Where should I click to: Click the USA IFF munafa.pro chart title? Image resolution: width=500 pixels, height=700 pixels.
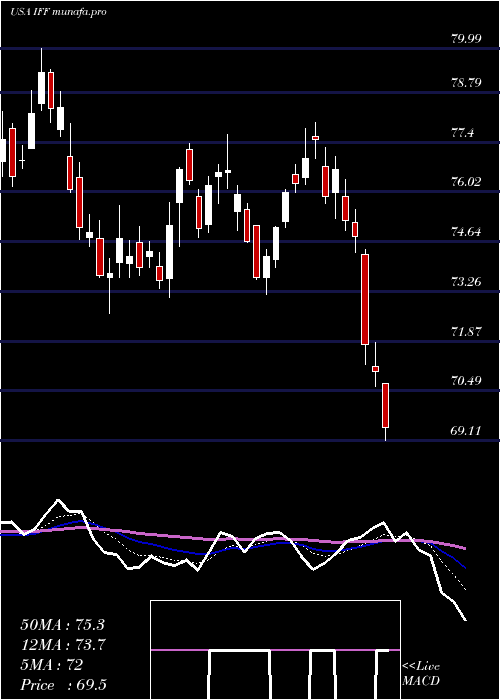[x=58, y=12]
